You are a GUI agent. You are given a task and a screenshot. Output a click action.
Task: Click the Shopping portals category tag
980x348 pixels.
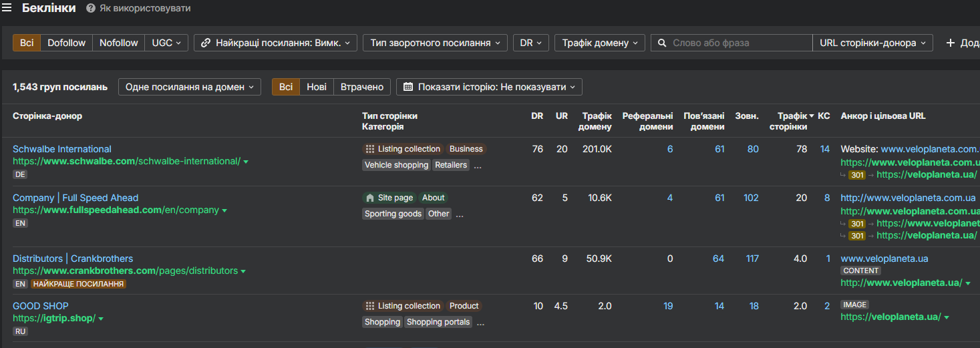438,322
